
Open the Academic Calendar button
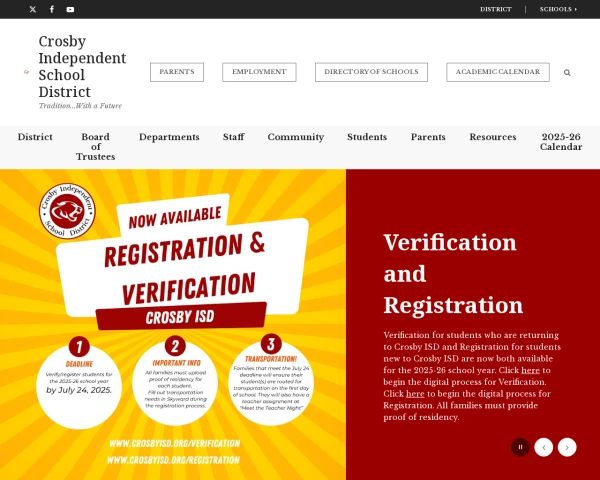click(x=498, y=72)
